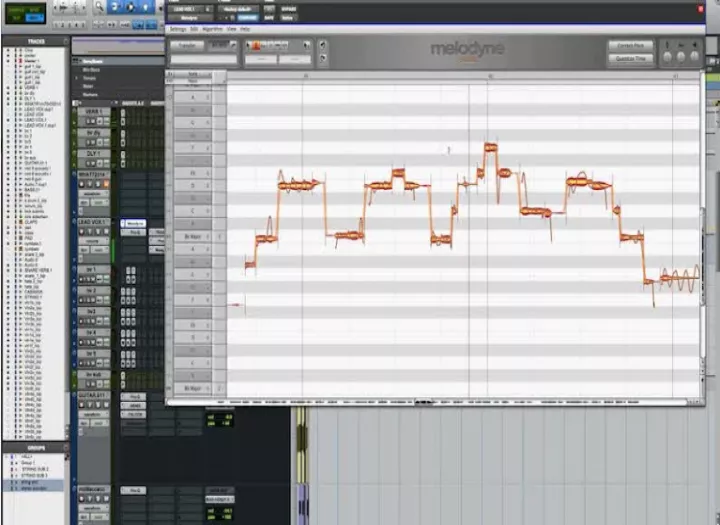720x525 pixels.
Task: Mute the GUITARS11 track
Action: [106, 405]
